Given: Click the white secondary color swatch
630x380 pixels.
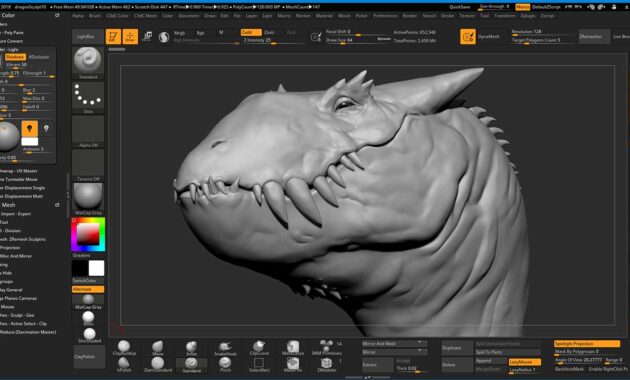Looking at the screenshot, I should 96,268.
